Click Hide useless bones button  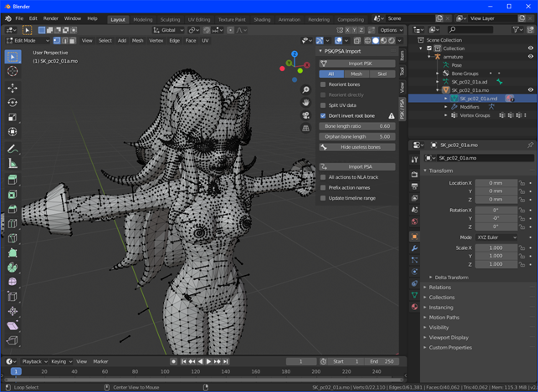[357, 147]
